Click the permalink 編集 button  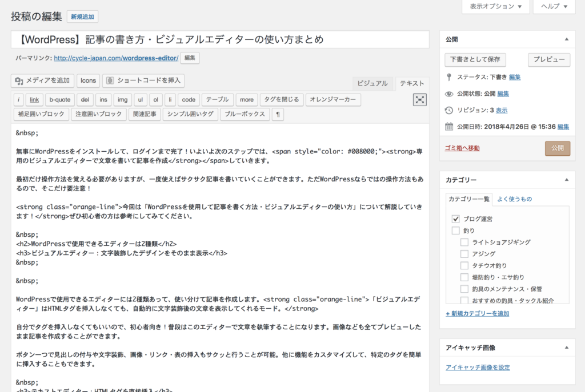point(190,58)
